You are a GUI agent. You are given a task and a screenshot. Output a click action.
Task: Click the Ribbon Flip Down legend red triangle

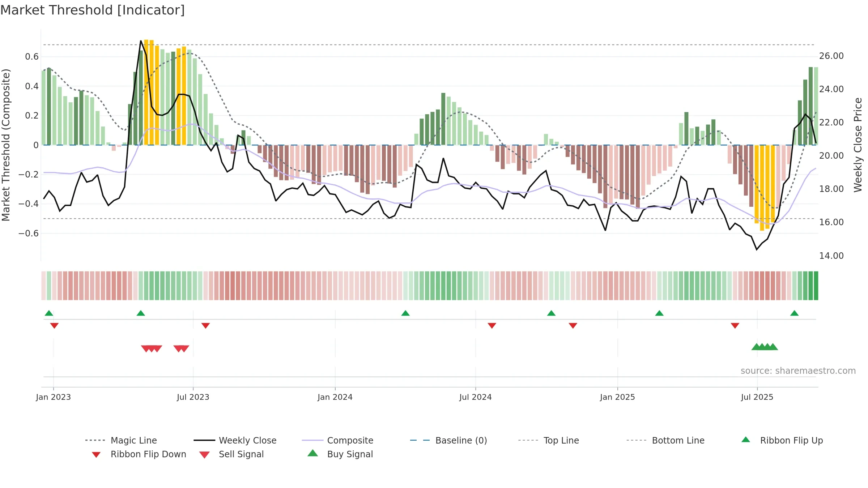pyautogui.click(x=96, y=455)
